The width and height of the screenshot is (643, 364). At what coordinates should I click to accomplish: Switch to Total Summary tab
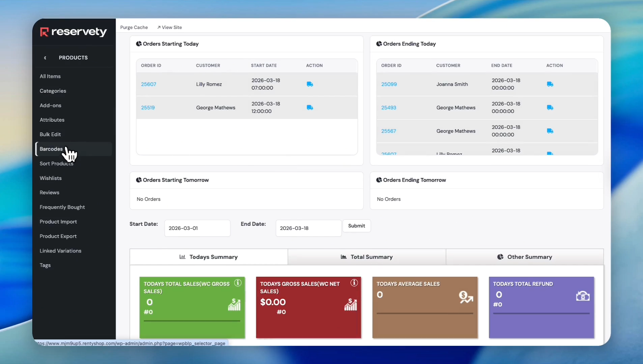coord(367,257)
